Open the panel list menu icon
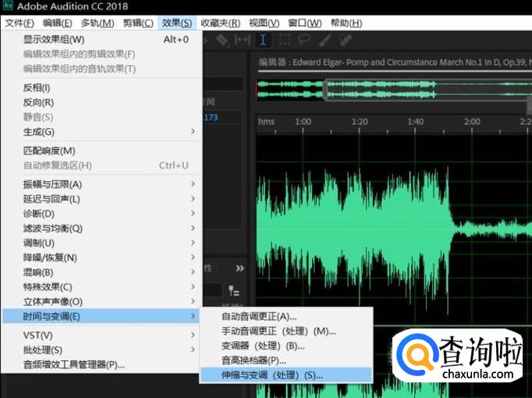The image size is (532, 398). [x=234, y=291]
